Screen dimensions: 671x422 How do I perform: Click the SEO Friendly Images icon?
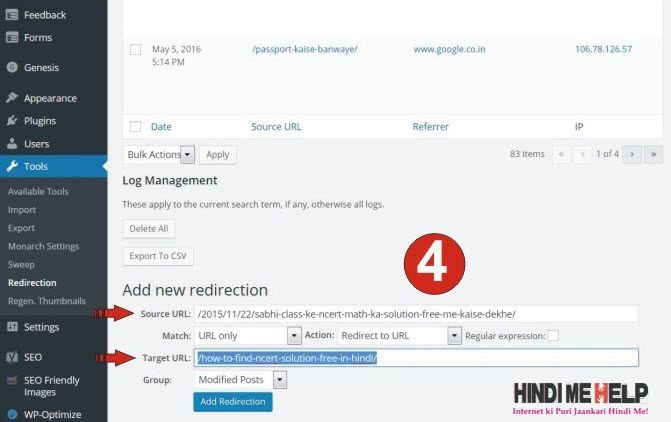tap(12, 380)
